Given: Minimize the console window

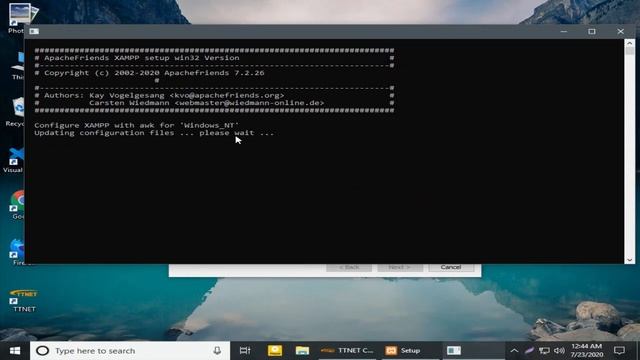Looking at the screenshot, I should pyautogui.click(x=564, y=31).
